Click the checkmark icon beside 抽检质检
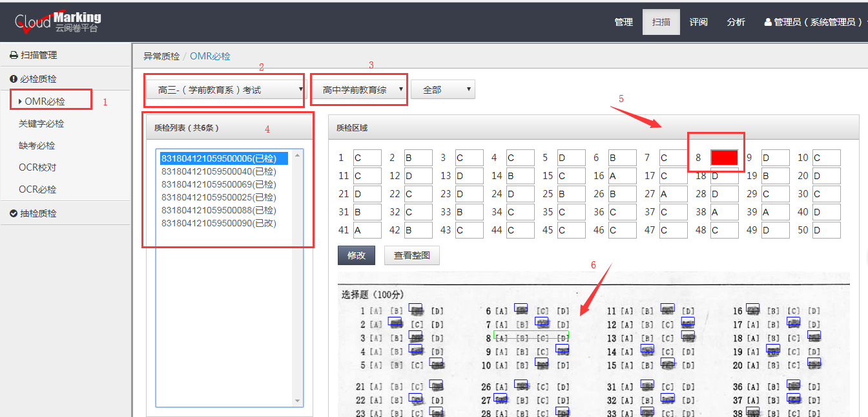 pyautogui.click(x=13, y=213)
